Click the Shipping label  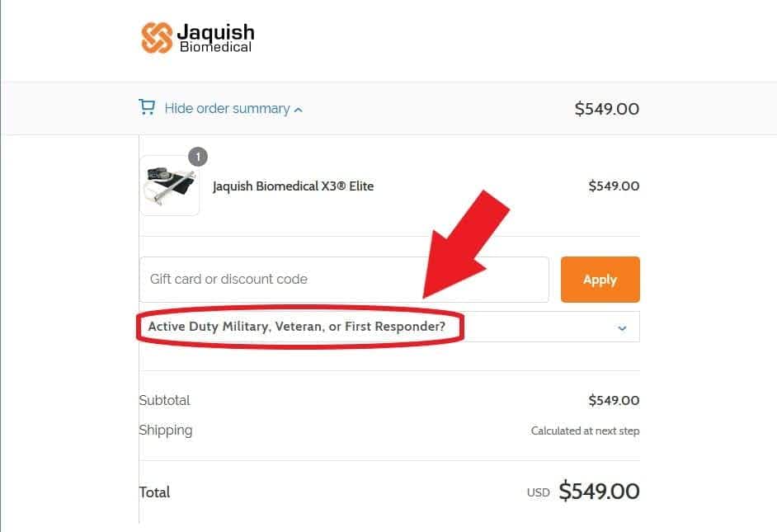[x=166, y=430]
